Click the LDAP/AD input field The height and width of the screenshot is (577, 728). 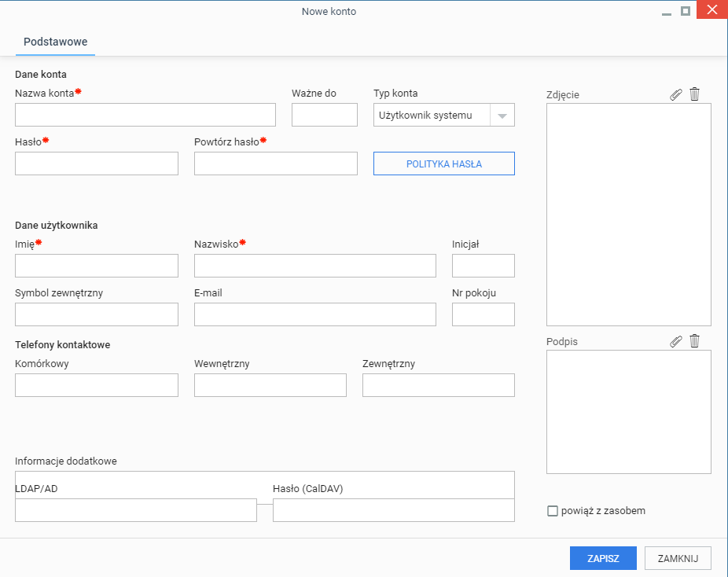136,510
